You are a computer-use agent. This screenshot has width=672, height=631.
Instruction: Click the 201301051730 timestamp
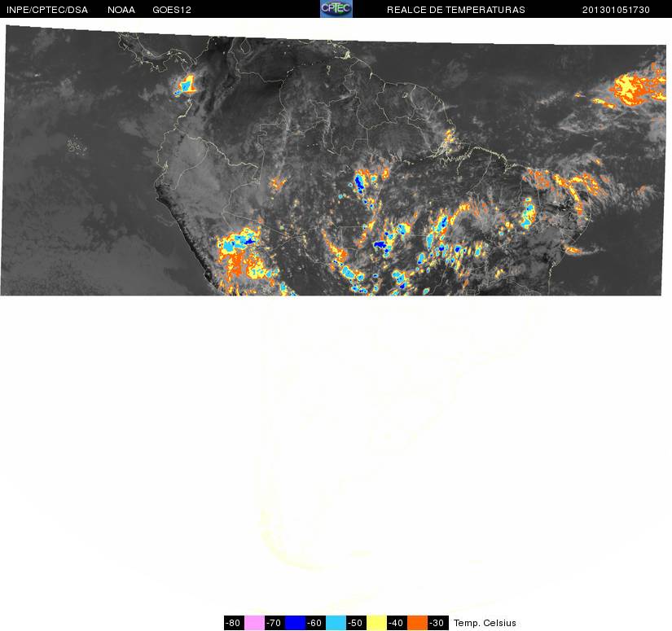coord(616,10)
